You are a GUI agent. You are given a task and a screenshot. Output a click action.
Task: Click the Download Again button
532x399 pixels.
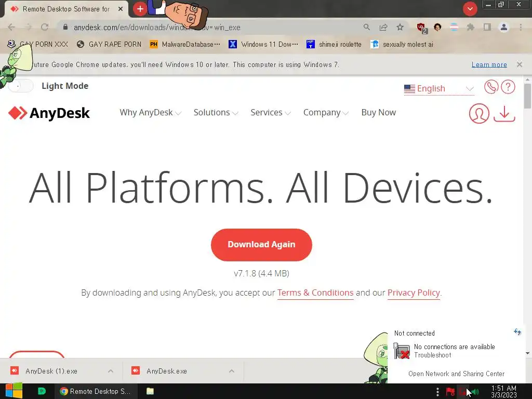click(x=261, y=245)
